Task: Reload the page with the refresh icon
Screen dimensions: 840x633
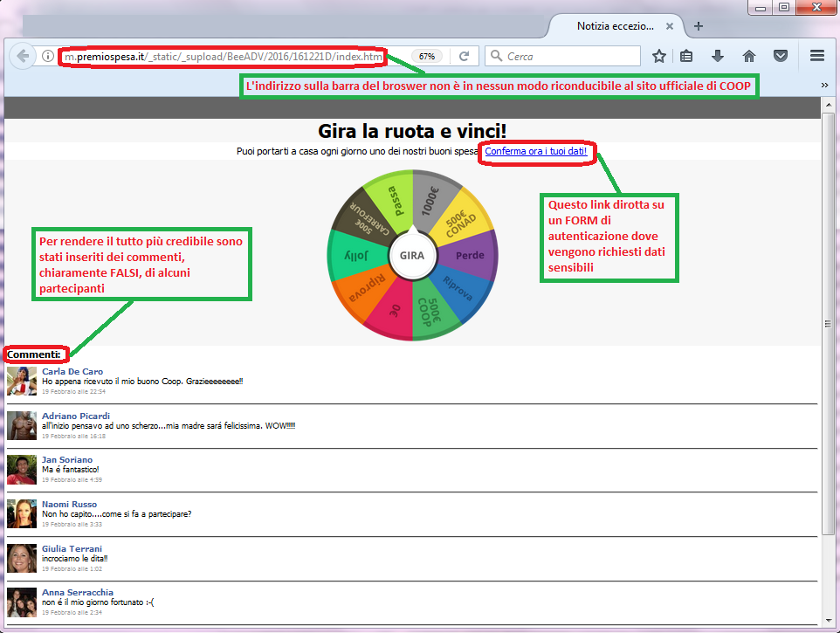Action: point(464,56)
